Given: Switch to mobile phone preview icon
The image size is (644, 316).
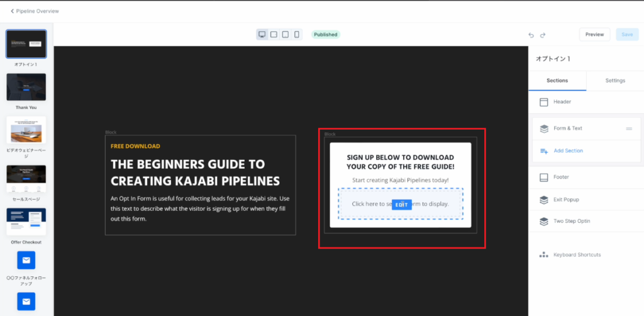Looking at the screenshot, I should (x=297, y=35).
